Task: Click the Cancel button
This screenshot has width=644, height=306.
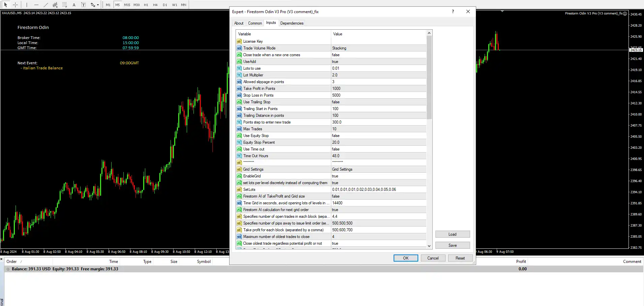Action: click(433, 258)
